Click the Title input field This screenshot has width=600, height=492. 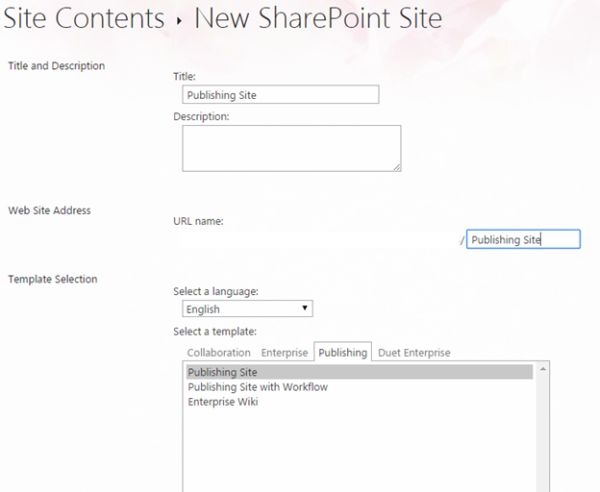[x=280, y=94]
